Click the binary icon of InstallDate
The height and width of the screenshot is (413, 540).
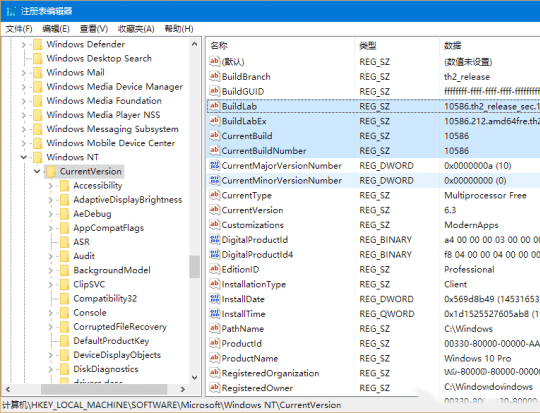coord(214,299)
